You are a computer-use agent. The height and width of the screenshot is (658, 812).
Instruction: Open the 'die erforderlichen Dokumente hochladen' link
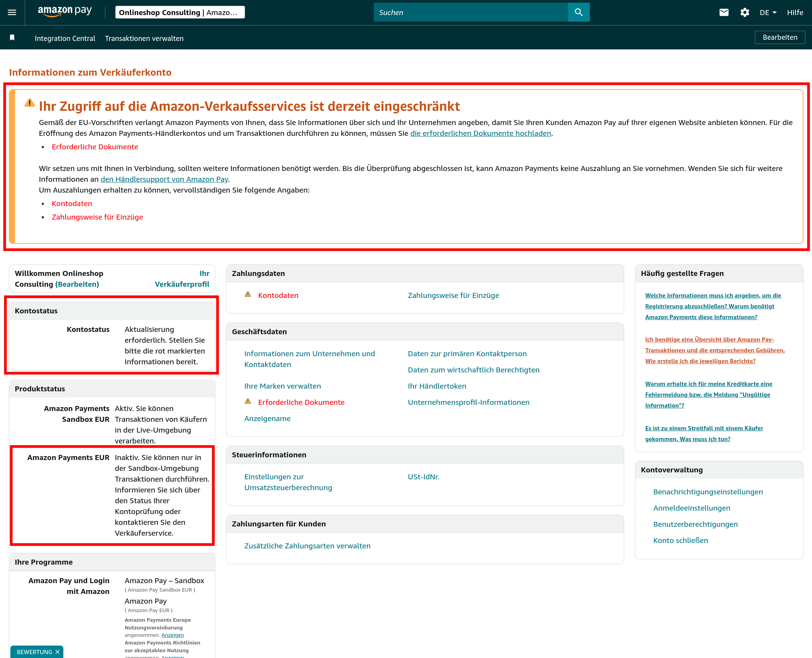pyautogui.click(x=481, y=133)
